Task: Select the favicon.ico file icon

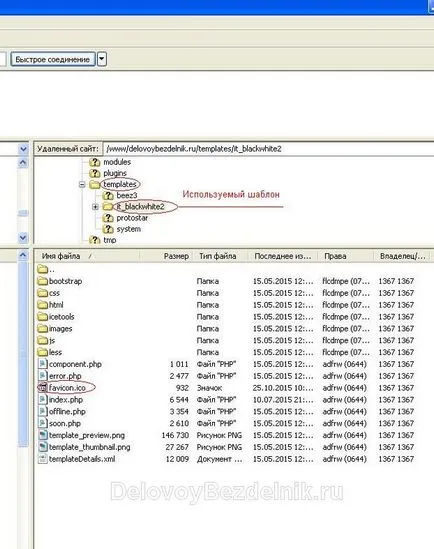Action: [x=42, y=387]
